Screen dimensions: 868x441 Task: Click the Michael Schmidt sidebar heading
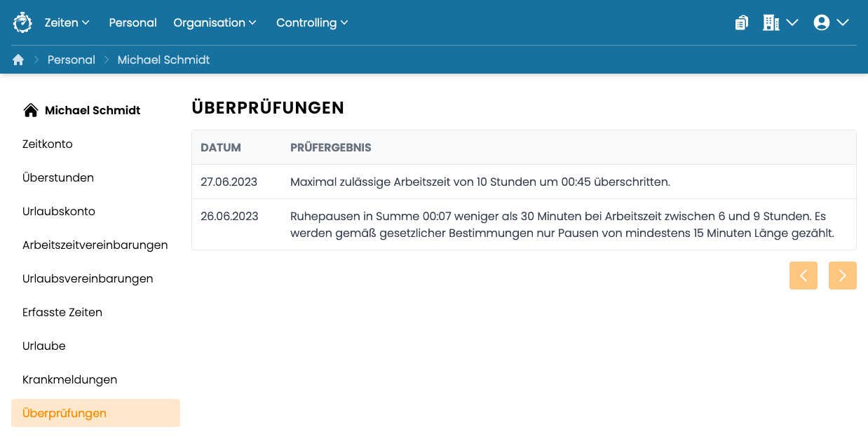tap(93, 110)
